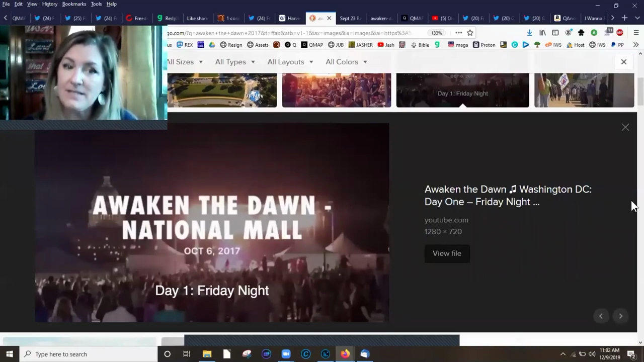This screenshot has width=644, height=362.
Task: Switch to the Sept 23 Re tab
Action: coord(350,18)
